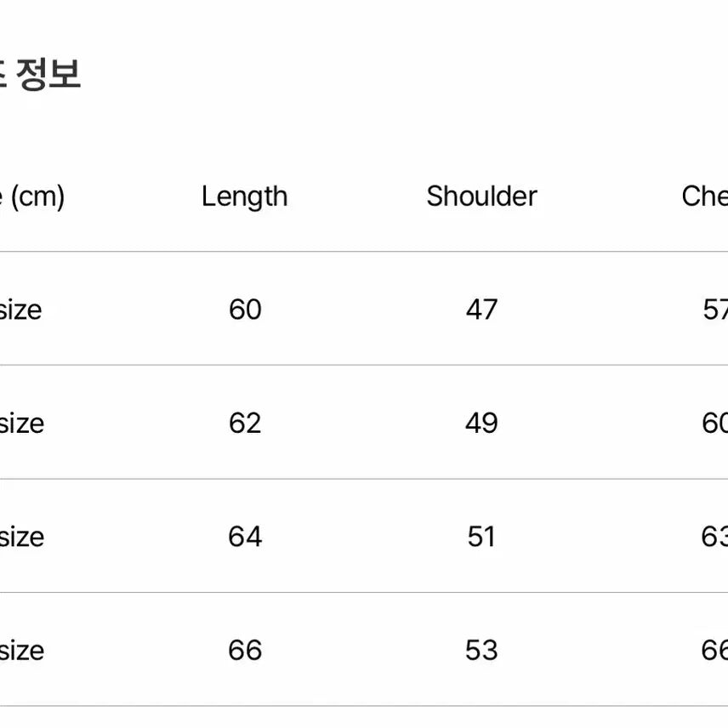728x728 pixels.
Task: Click the Length column header
Action: 244,196
